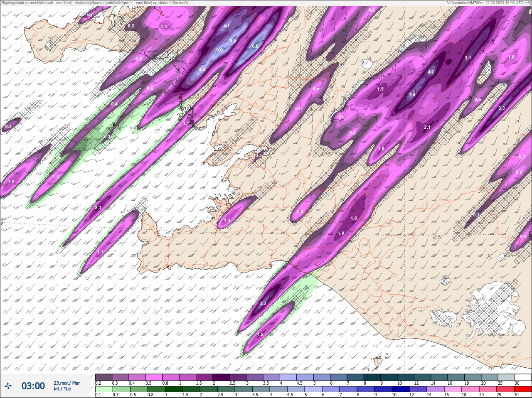The image size is (532, 398).
Task: Pick the dark green 1 swatch in rain legend
Action: coord(173,389)
